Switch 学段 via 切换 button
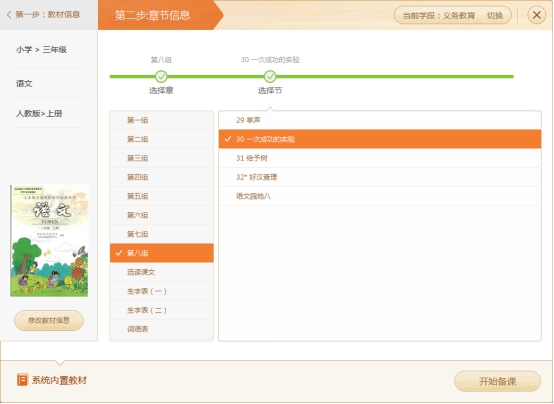This screenshot has height=404, width=554. click(495, 16)
